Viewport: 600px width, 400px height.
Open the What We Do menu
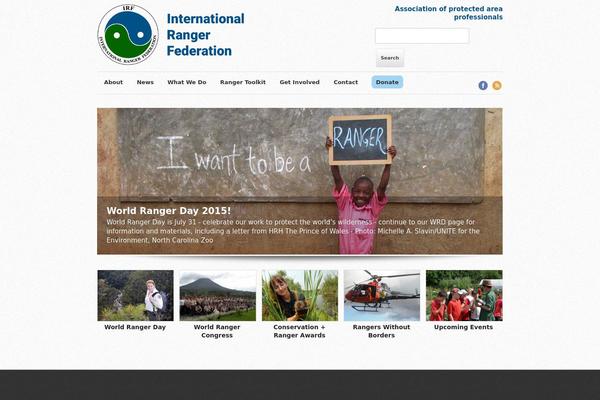187,82
